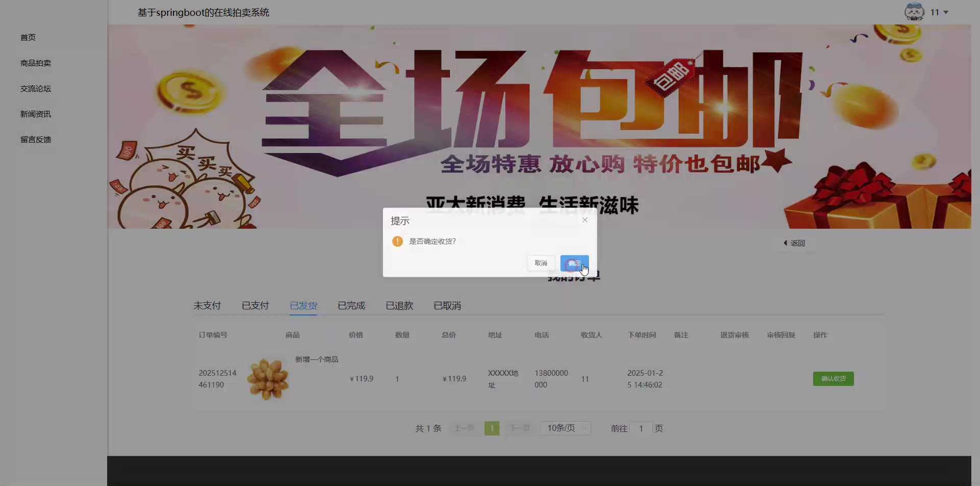
Task: Click the unit price ¥119.9 under 价格
Action: coord(361,379)
